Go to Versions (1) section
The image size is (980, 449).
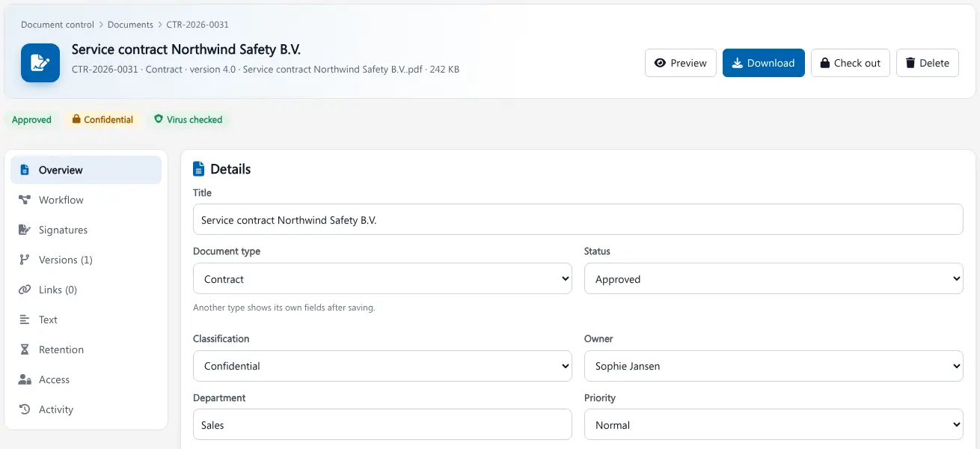(86, 260)
